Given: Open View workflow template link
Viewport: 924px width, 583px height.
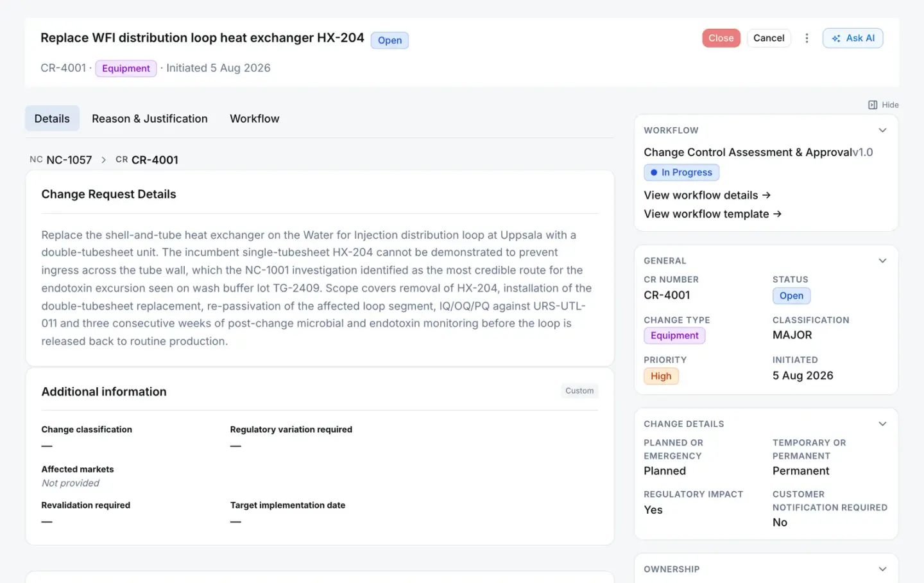Looking at the screenshot, I should (x=712, y=214).
